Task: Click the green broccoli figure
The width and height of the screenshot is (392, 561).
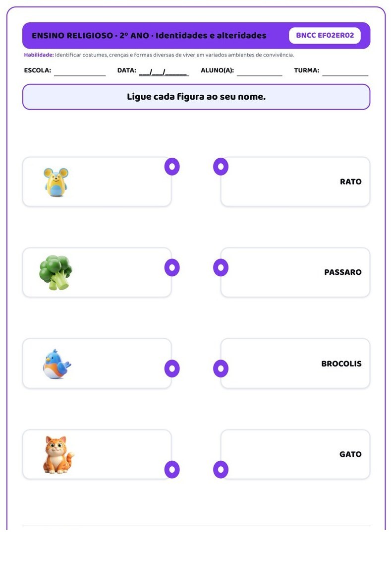Action: click(x=56, y=272)
